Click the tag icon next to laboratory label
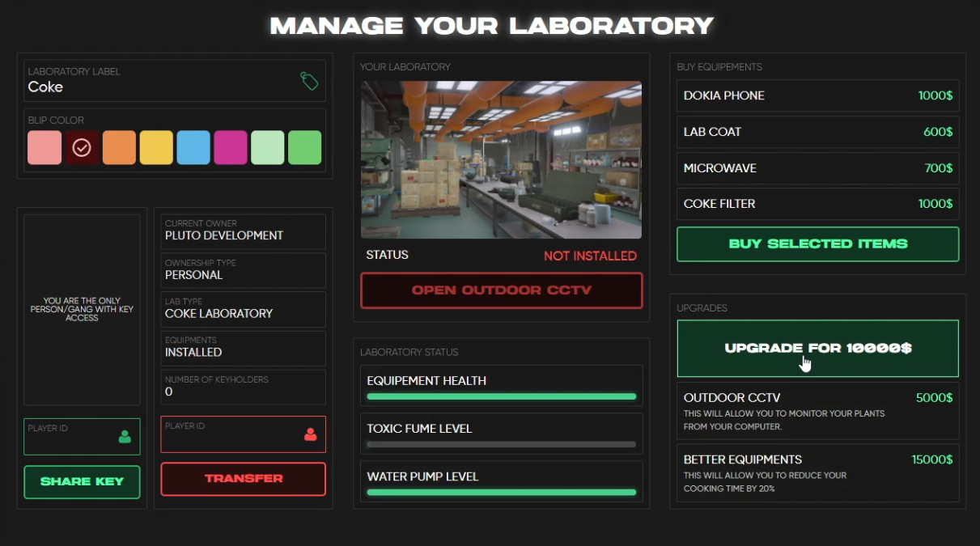The height and width of the screenshot is (546, 980). pyautogui.click(x=308, y=80)
